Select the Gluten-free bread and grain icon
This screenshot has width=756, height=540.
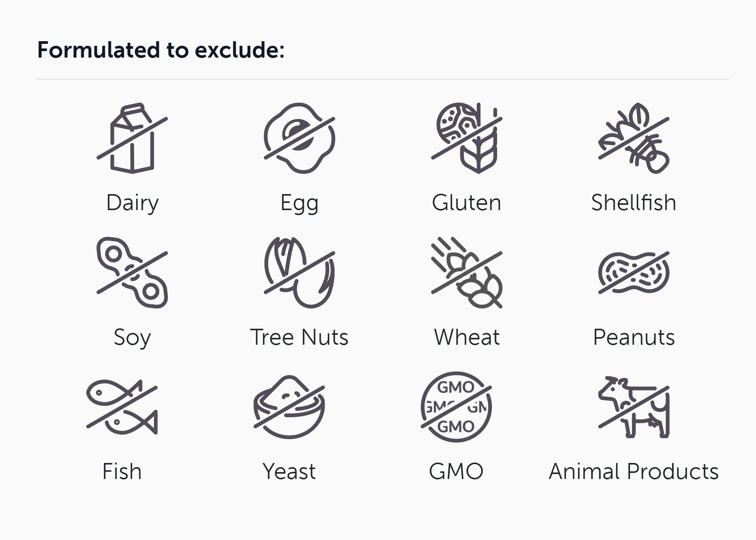click(467, 138)
